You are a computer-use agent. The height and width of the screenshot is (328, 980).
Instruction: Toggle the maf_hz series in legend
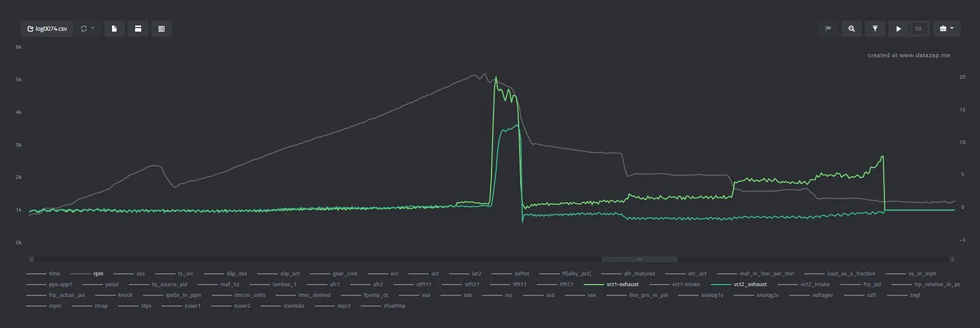tap(218, 285)
